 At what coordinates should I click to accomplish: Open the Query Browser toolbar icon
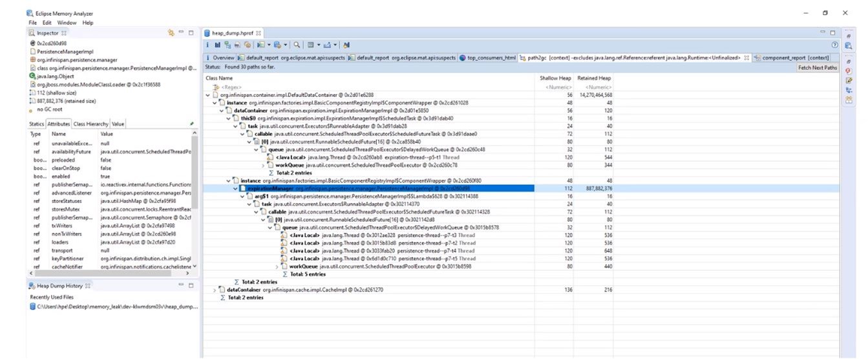coord(277,45)
